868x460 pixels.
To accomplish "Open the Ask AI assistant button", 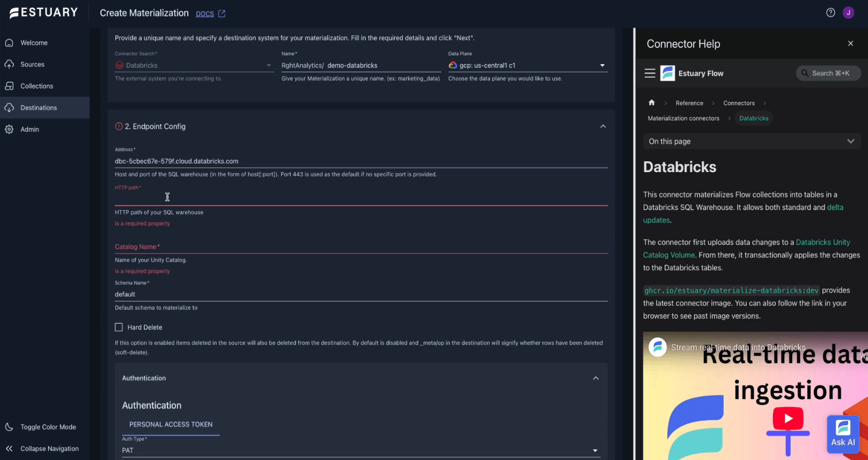I will [x=843, y=434].
